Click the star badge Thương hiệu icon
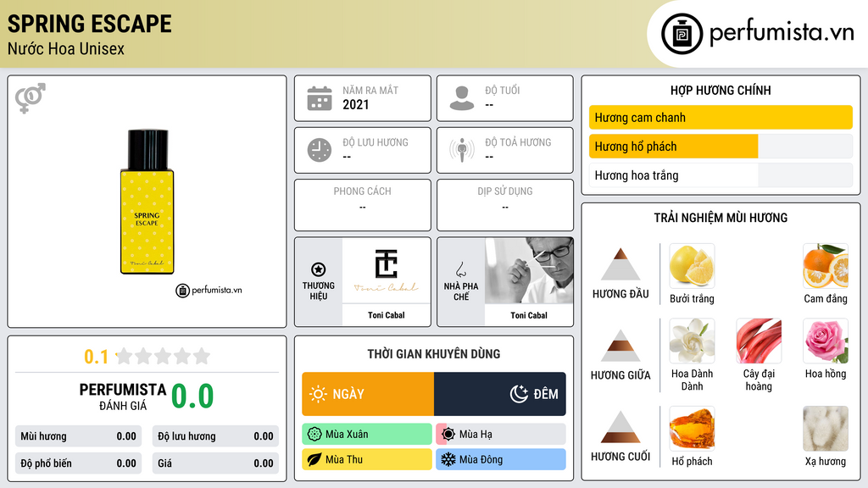Screen dimensions: 868x488 coord(319,269)
